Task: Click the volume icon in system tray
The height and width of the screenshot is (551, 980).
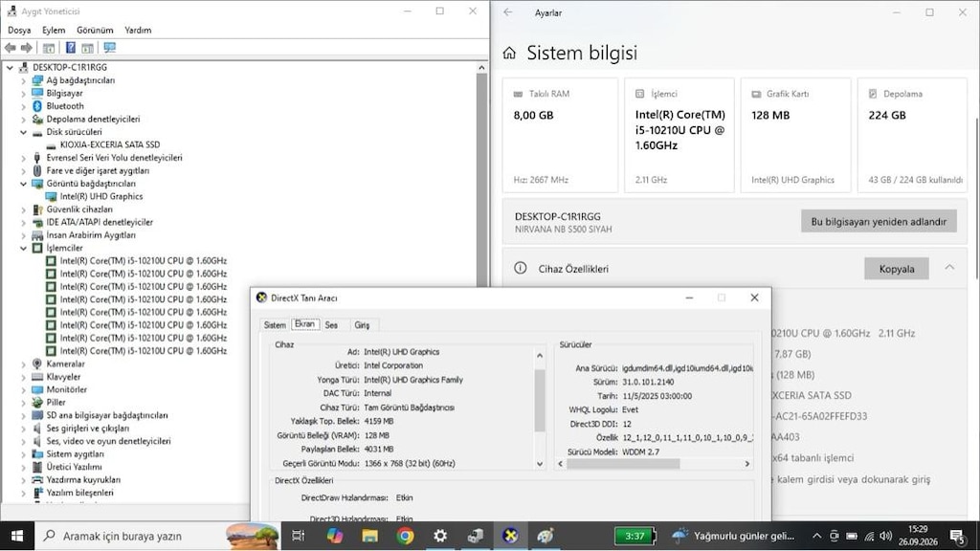Action: tap(885, 536)
